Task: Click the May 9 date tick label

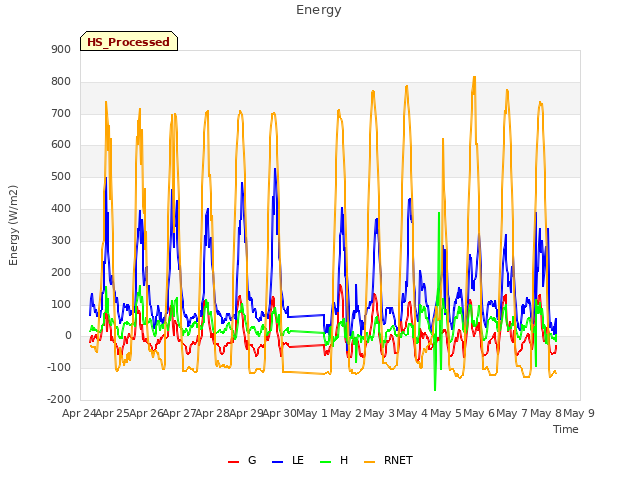Action: tap(579, 413)
